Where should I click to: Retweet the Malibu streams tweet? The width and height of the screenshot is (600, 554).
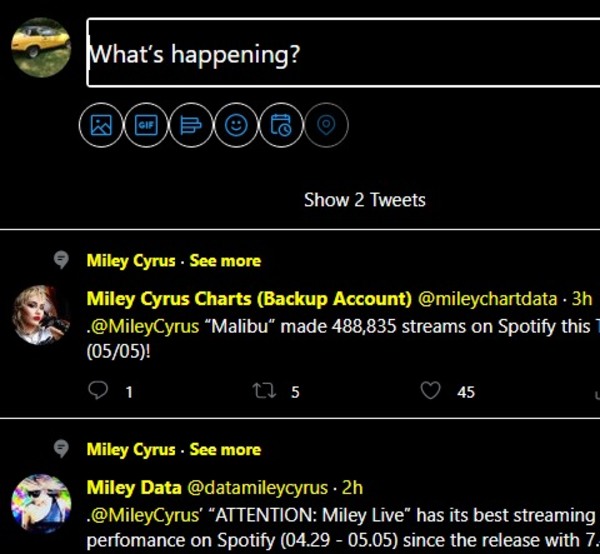coord(266,392)
